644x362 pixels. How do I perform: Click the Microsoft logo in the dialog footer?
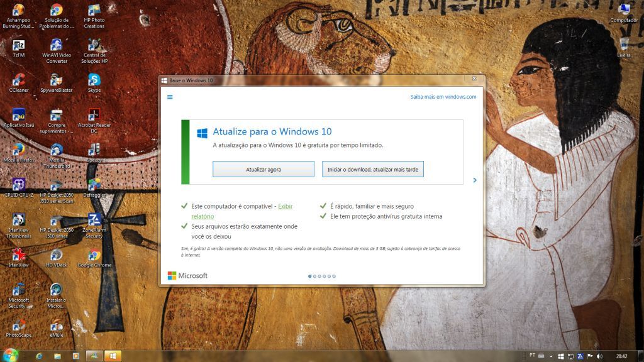(187, 276)
